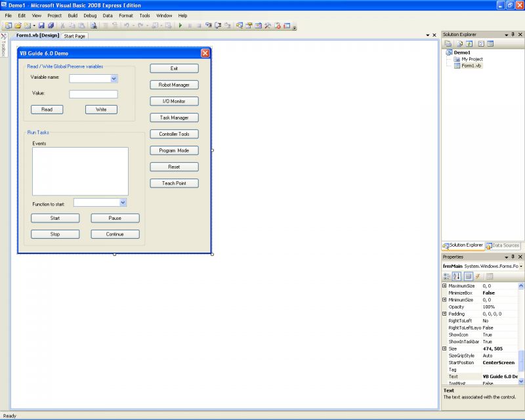This screenshot has height=420, width=525.
Task: Click the Opacity property value 100%
Action: (488, 306)
